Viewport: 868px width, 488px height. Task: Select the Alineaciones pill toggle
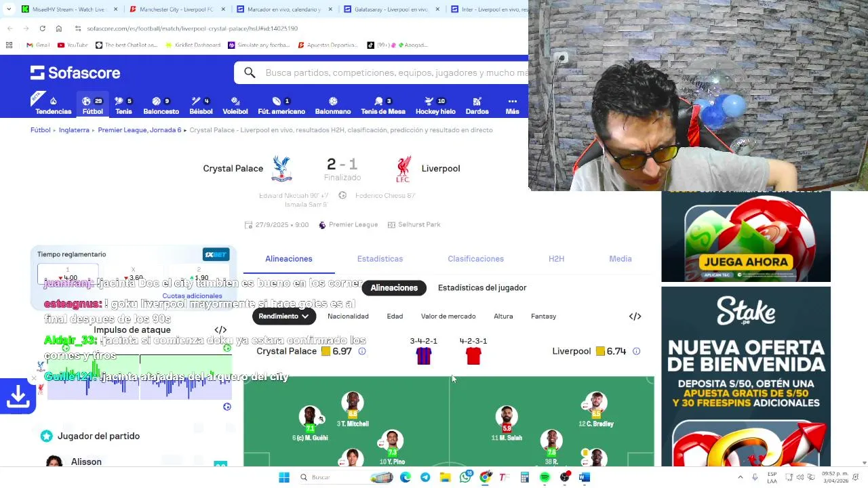[394, 288]
